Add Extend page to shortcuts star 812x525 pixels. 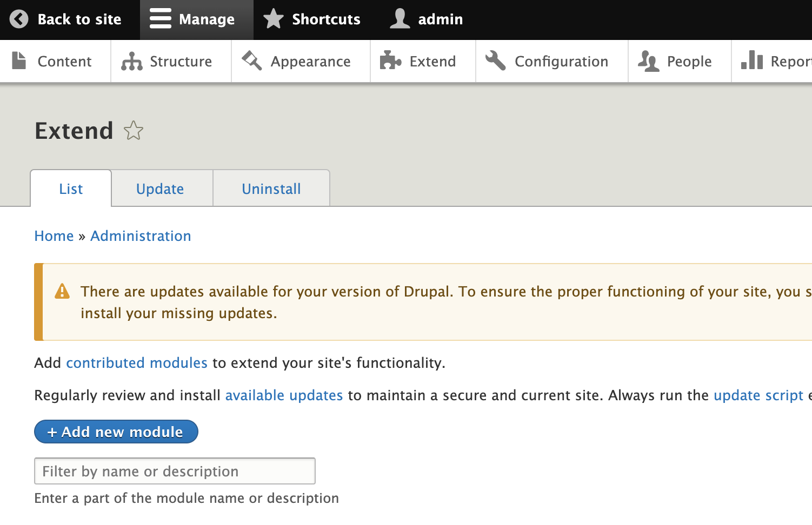coord(134,131)
